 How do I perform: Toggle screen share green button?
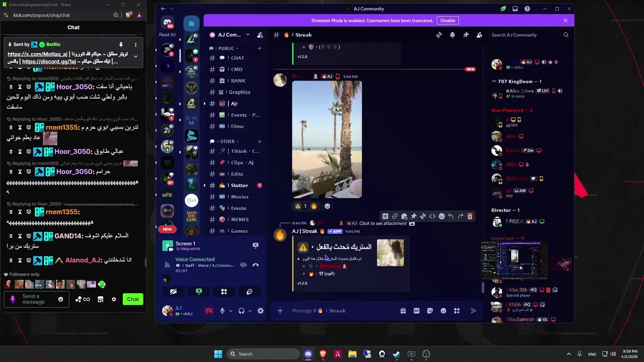(x=199, y=292)
